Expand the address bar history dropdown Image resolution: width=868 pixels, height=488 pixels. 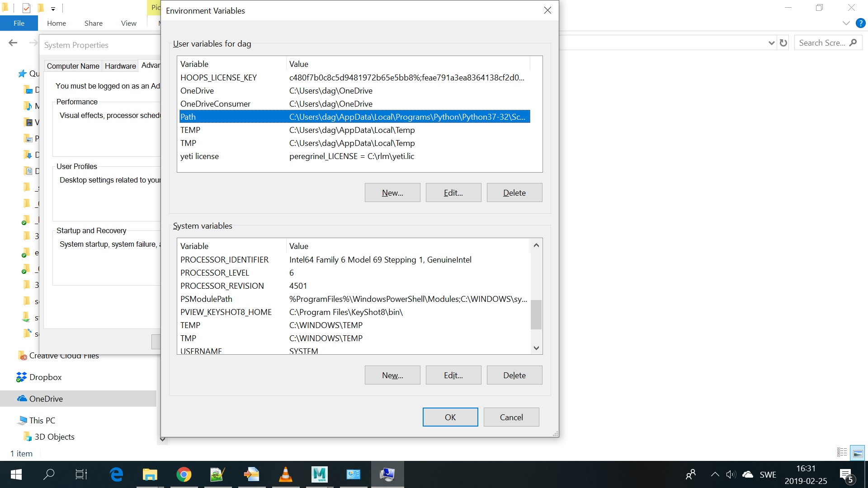tap(771, 43)
